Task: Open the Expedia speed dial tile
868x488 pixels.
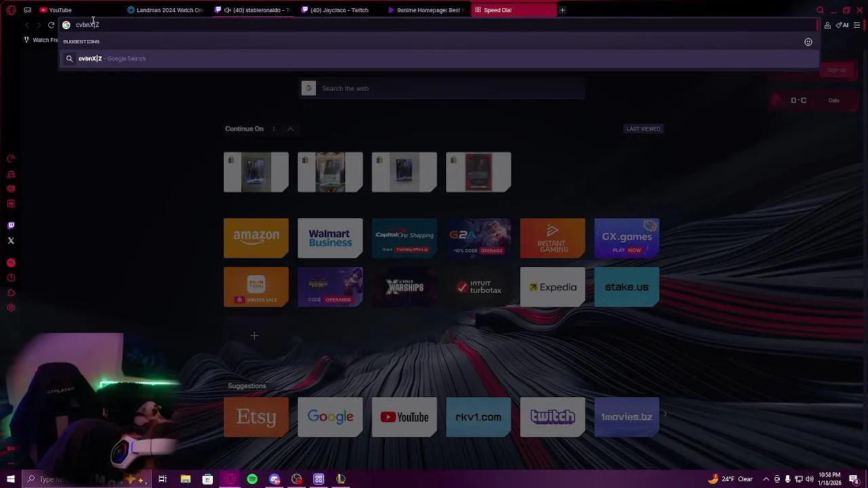Action: point(553,287)
